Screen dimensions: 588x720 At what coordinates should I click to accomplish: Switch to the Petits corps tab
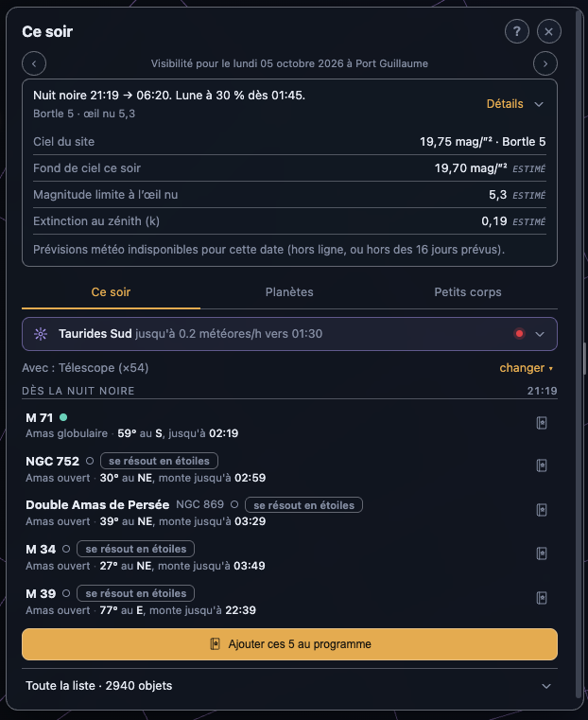468,292
